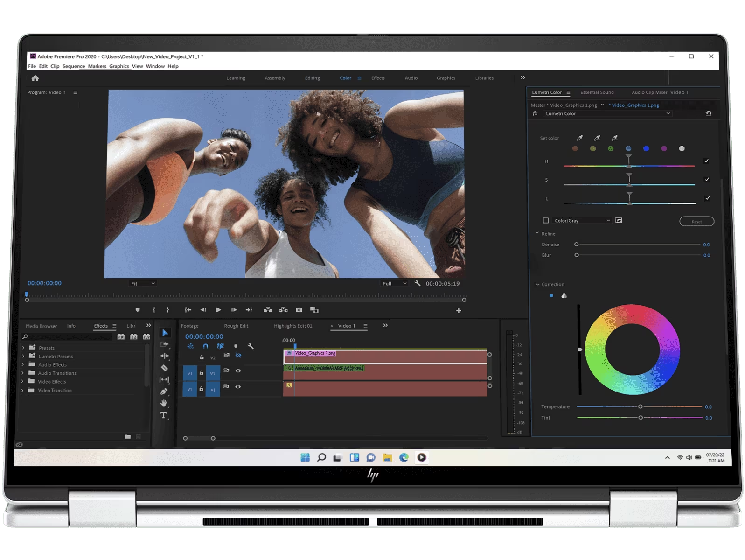Open the Rough Edit sequence tab
Viewport: 745px width, 560px height.
[x=236, y=326]
